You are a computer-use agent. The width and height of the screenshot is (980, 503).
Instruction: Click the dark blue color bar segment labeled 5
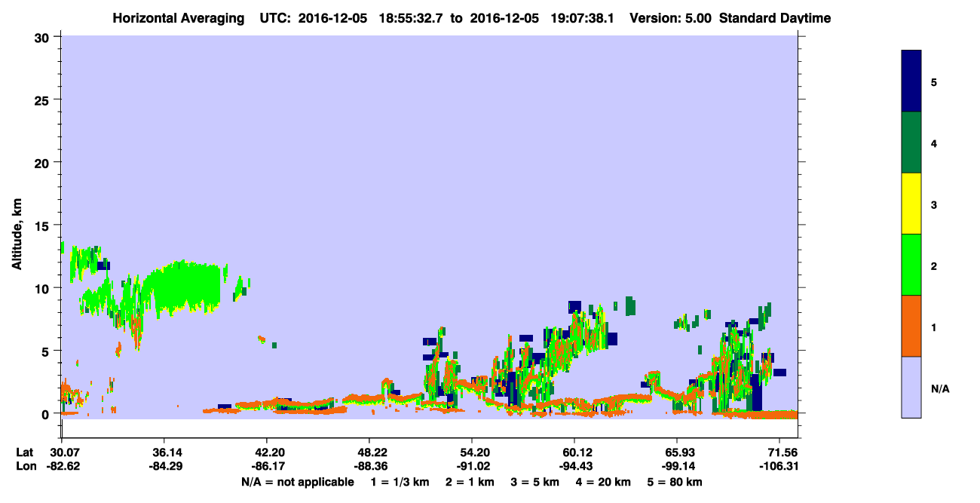coord(911,81)
